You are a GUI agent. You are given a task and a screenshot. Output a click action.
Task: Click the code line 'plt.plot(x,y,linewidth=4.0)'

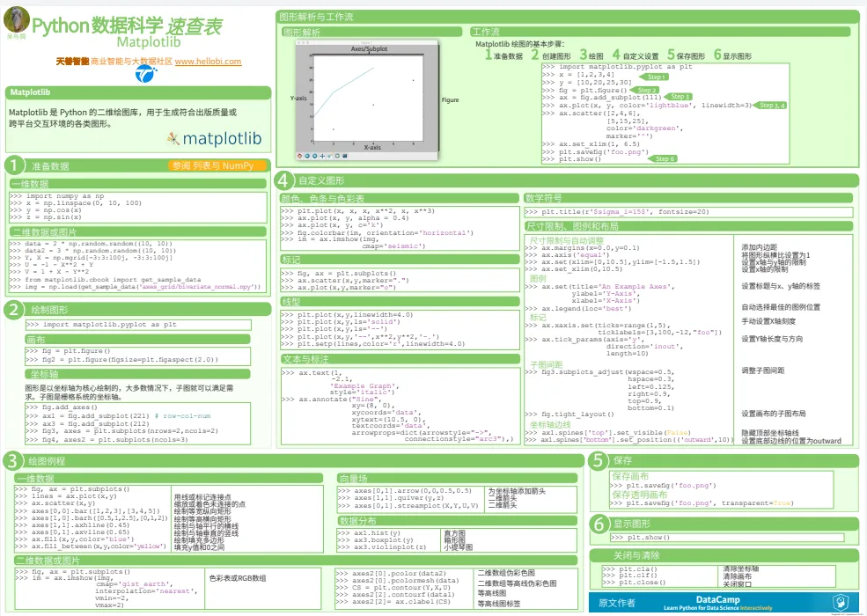[x=348, y=315]
